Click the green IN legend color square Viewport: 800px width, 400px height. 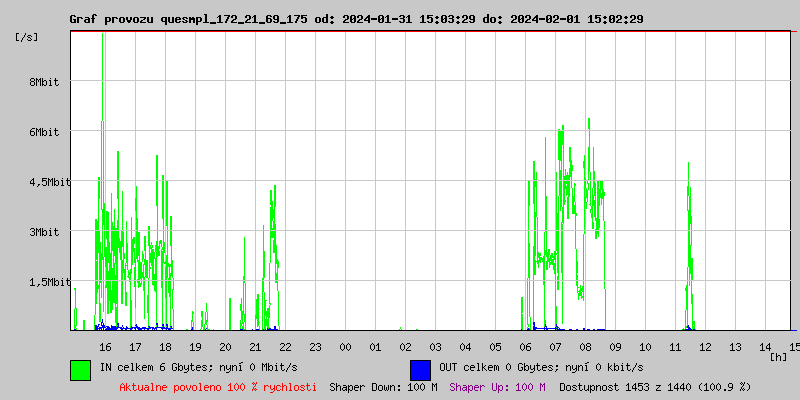[x=80, y=369]
